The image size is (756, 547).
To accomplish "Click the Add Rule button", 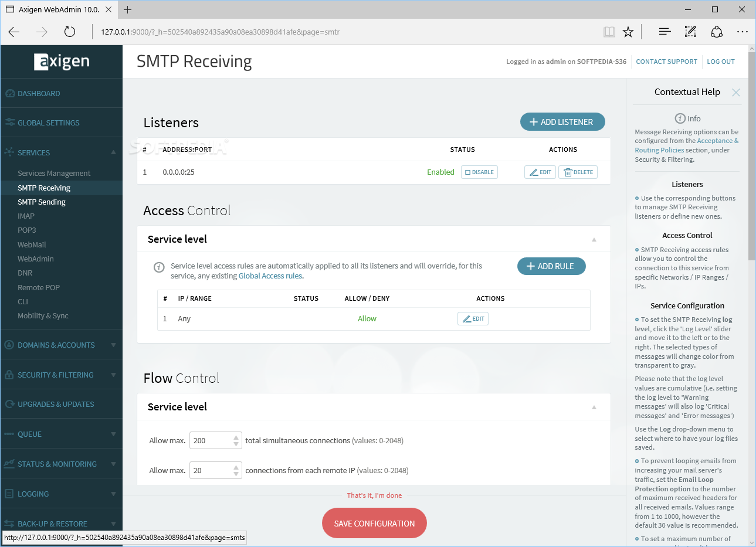I will click(551, 266).
